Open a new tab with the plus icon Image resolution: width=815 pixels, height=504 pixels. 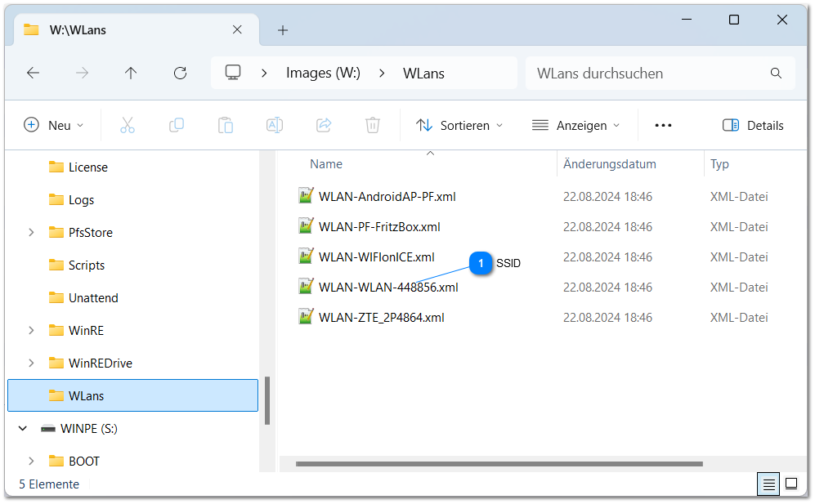tap(282, 29)
